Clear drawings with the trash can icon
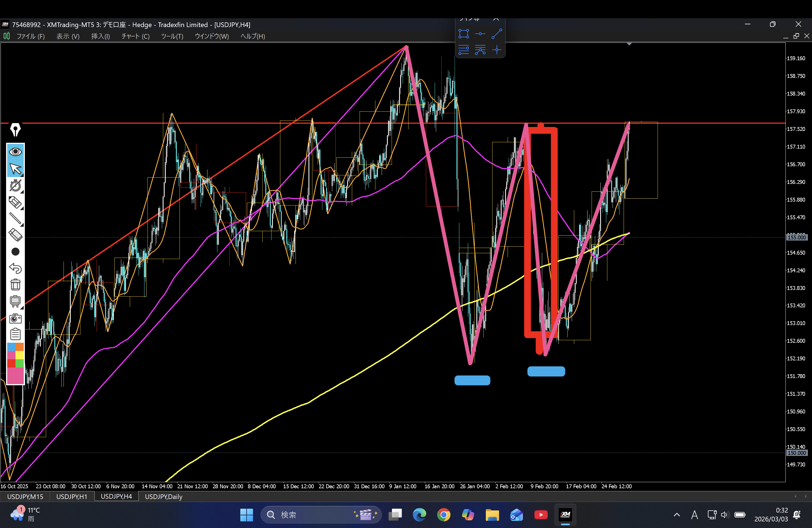Viewport: 812px width, 528px height. point(15,284)
